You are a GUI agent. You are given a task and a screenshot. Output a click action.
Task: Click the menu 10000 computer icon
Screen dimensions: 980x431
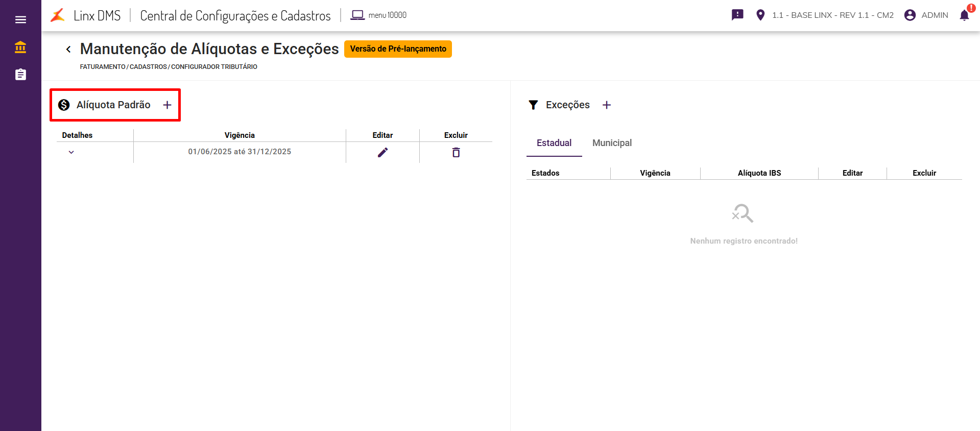click(357, 15)
